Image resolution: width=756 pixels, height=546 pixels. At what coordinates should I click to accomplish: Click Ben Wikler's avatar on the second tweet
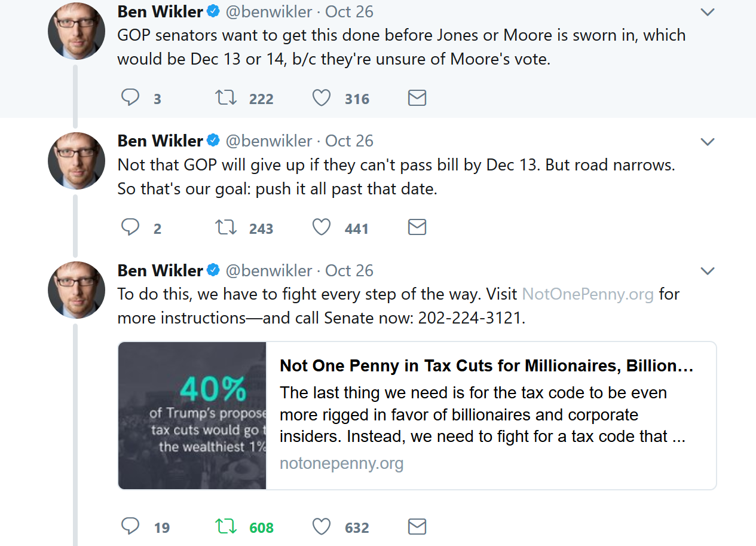76,161
